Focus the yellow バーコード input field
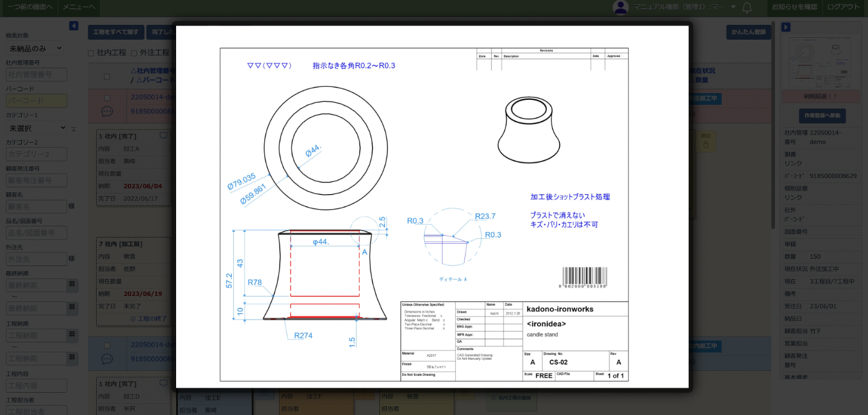868x415 pixels. [x=36, y=100]
